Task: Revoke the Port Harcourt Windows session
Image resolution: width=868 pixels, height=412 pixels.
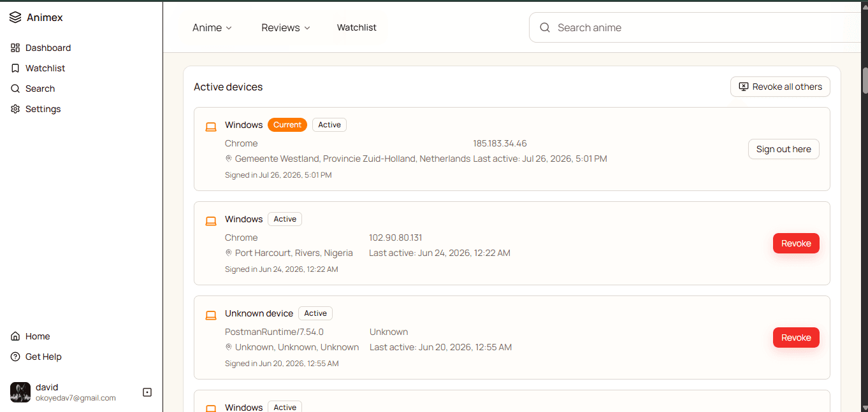Action: [796, 243]
